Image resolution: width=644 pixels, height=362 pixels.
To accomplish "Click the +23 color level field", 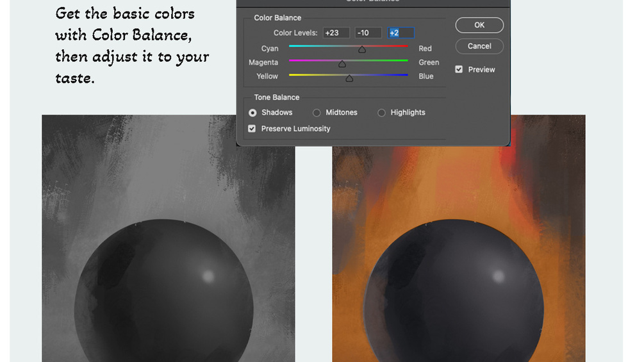I will (336, 33).
